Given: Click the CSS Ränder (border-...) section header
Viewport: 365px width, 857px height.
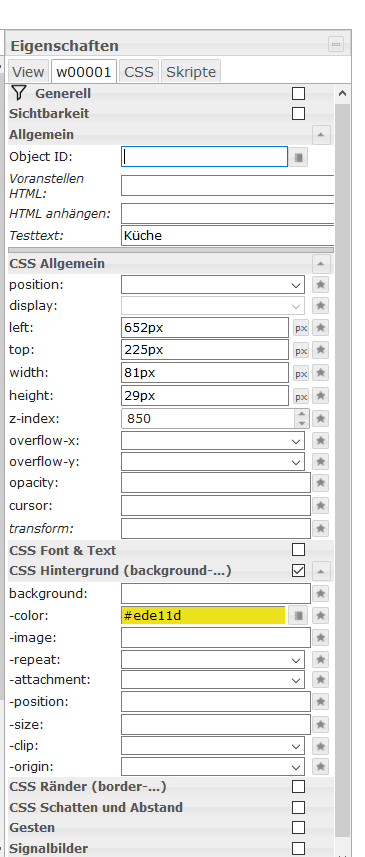Looking at the screenshot, I should (88, 786).
